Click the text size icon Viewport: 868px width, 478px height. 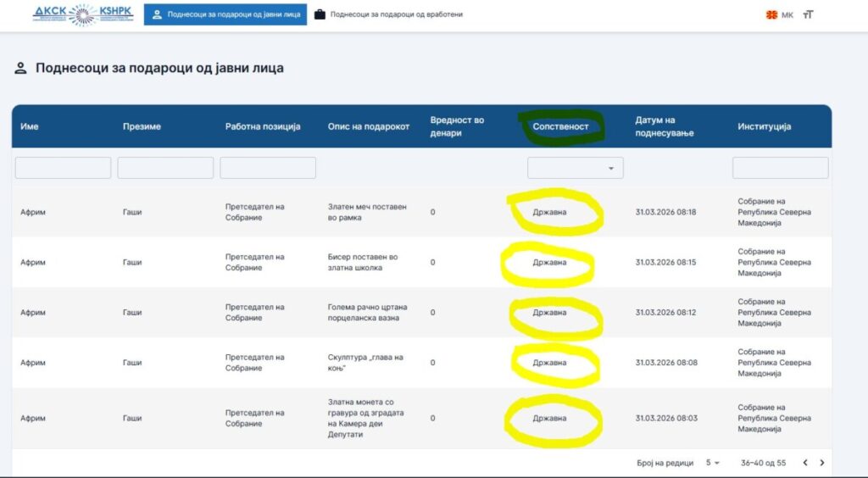pos(808,14)
